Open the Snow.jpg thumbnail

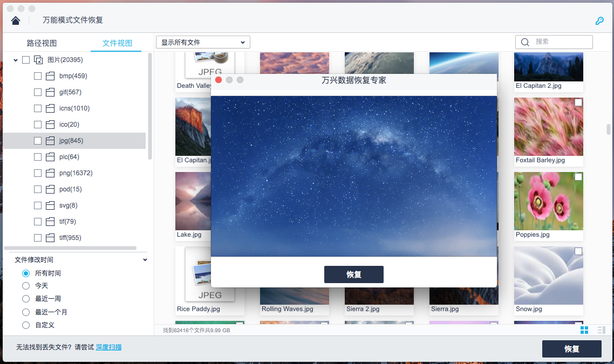click(x=548, y=276)
